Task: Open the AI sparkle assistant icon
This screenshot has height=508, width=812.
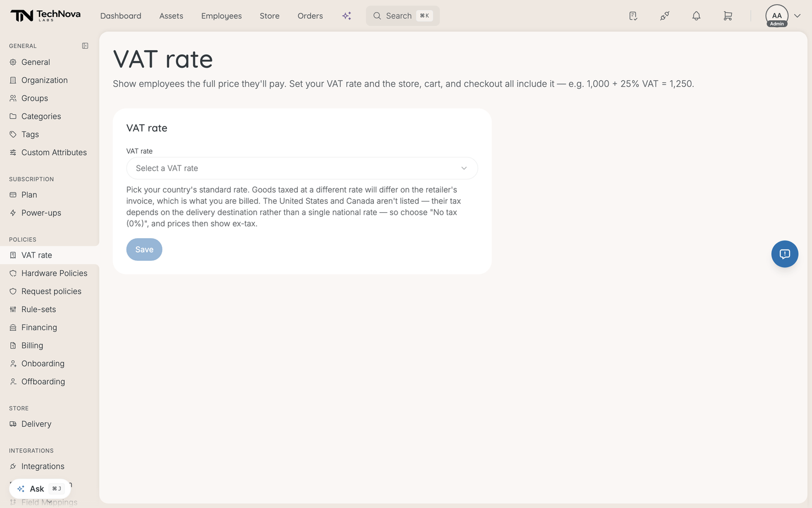Action: 347,16
